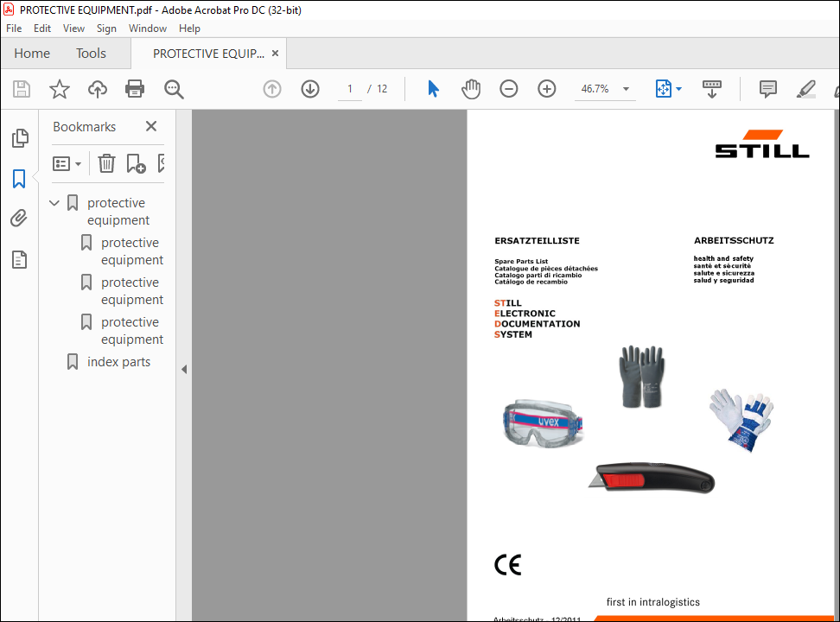Screen dimensions: 840x622
Task: Click the STILL logo on the page
Action: coord(761,144)
